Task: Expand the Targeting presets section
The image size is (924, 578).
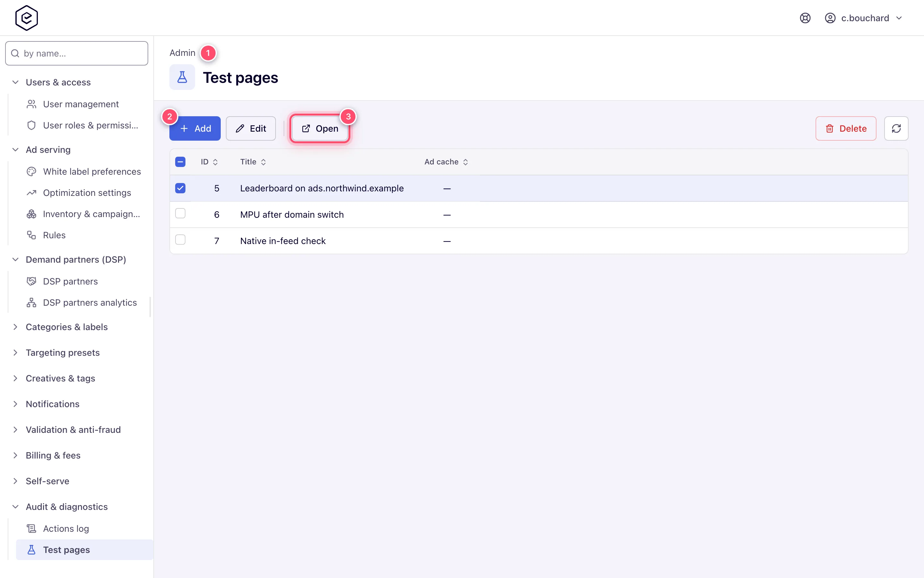Action: pyautogui.click(x=15, y=353)
